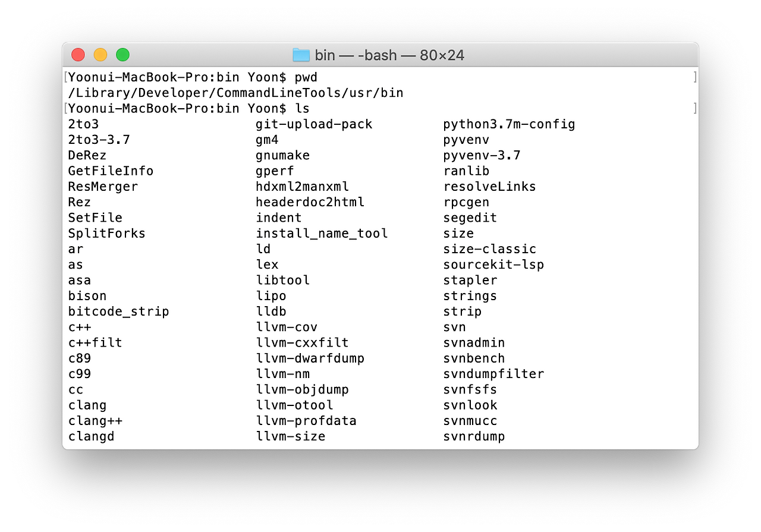Click the /Library/Developer/CommandLineTools/usr/bin path output
This screenshot has height=532, width=761.
click(236, 93)
